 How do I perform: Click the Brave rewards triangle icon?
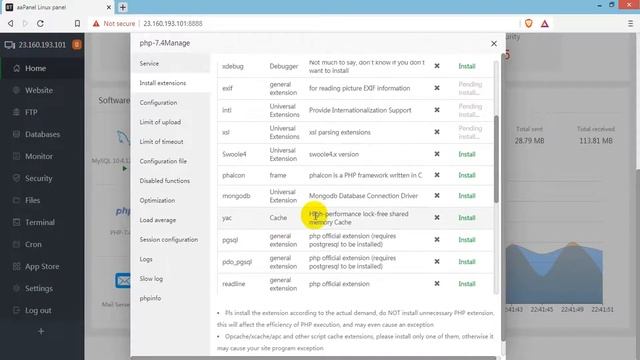tap(544, 24)
